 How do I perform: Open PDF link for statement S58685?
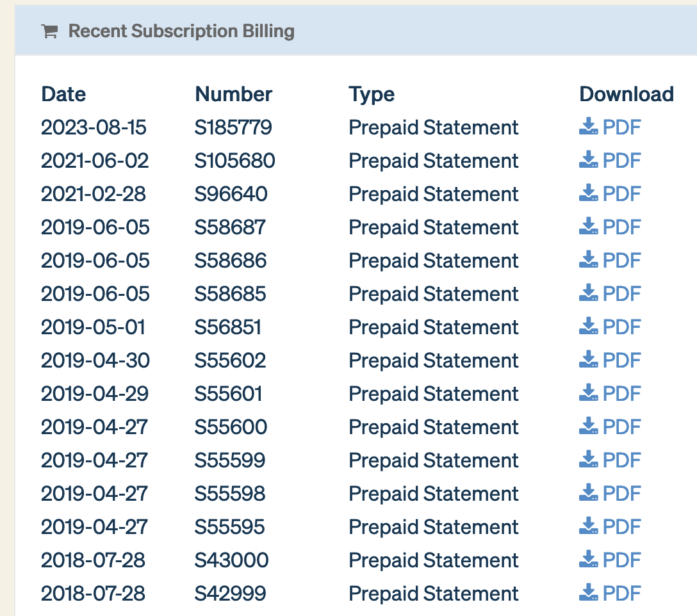621,294
